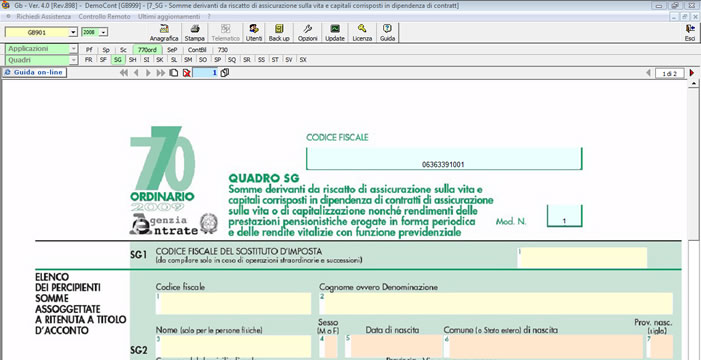Click the Nome persone fisiche field
The height and width of the screenshot is (360, 701).
coord(233,347)
